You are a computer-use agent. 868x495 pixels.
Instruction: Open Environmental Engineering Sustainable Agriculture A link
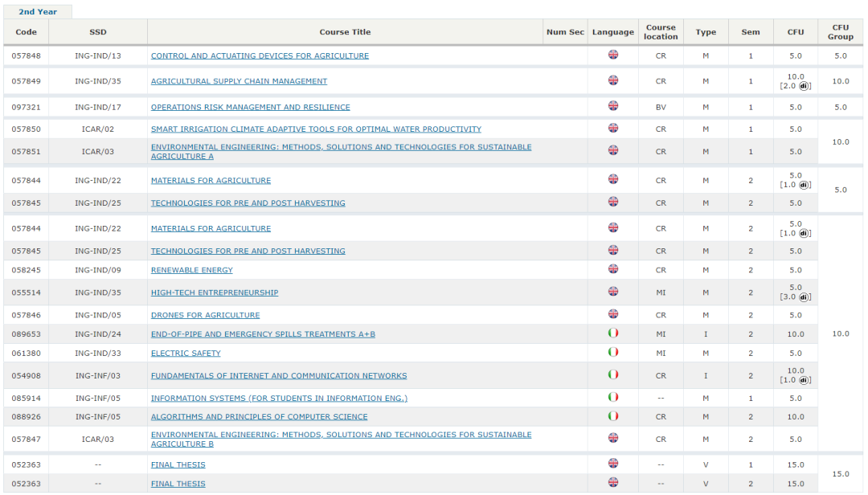[x=341, y=152]
